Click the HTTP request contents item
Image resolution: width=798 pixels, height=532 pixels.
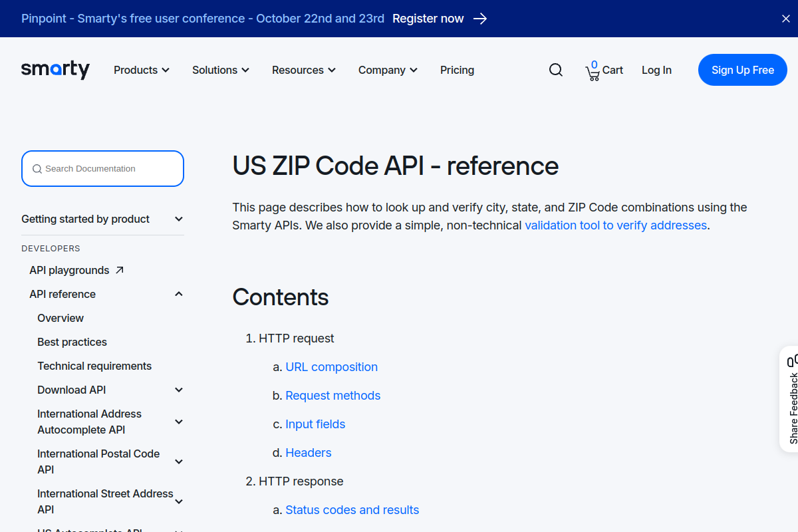coord(297,338)
